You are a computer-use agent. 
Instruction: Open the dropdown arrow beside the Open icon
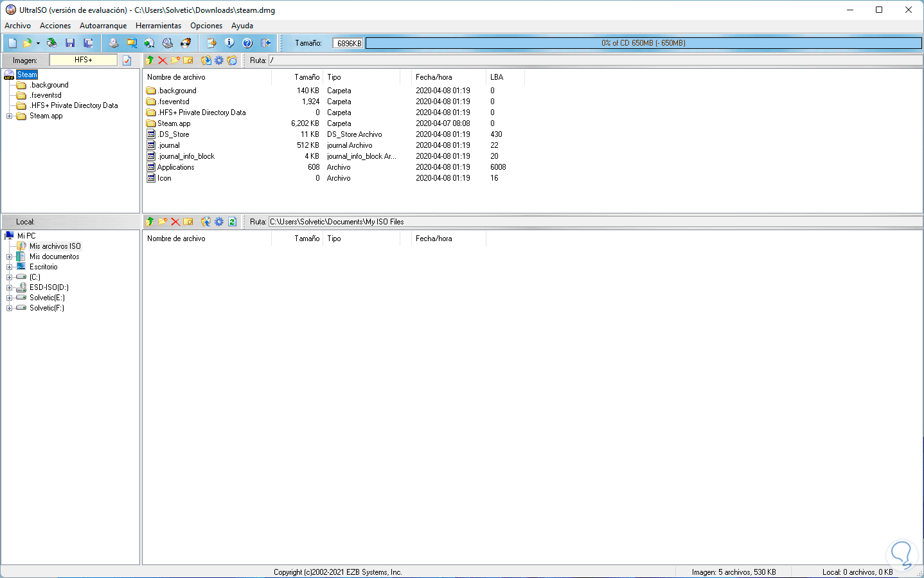pos(38,43)
